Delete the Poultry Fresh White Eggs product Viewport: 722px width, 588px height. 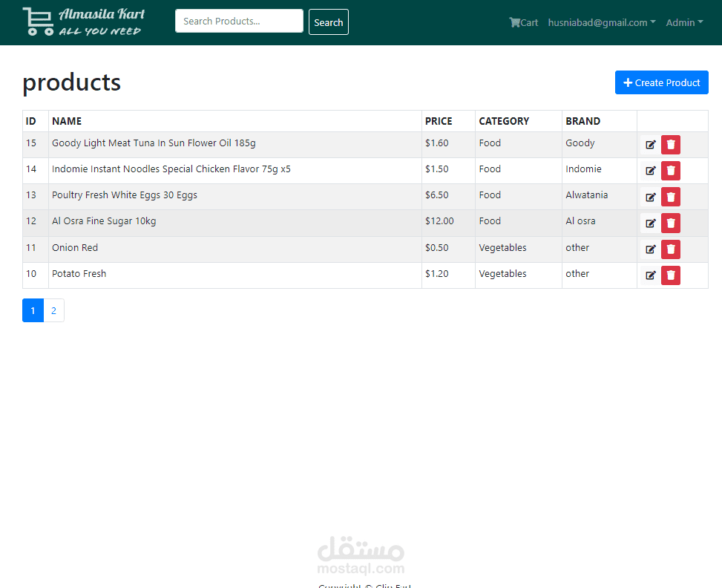(x=671, y=197)
